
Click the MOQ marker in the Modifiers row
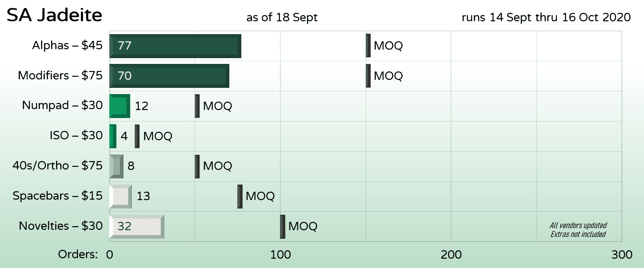click(x=368, y=76)
